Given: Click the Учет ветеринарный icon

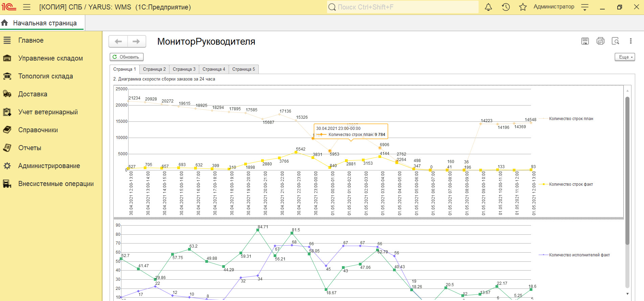Looking at the screenshot, I should coord(7,112).
